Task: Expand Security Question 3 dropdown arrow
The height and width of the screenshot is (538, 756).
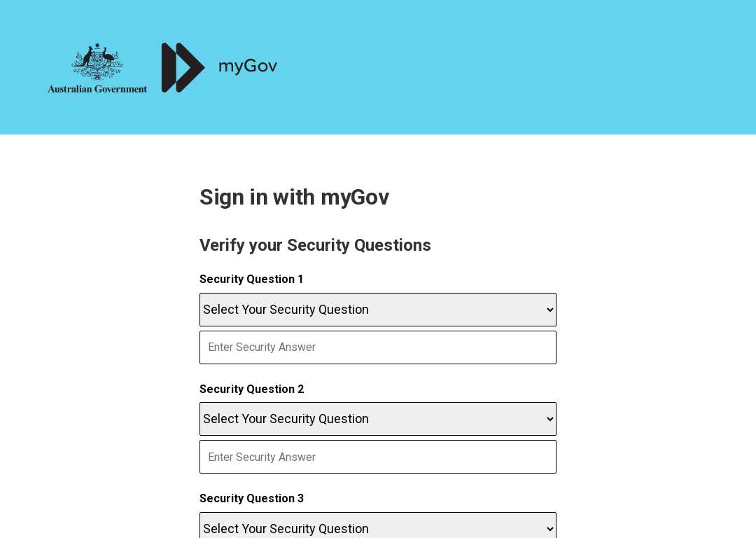Action: 549,529
